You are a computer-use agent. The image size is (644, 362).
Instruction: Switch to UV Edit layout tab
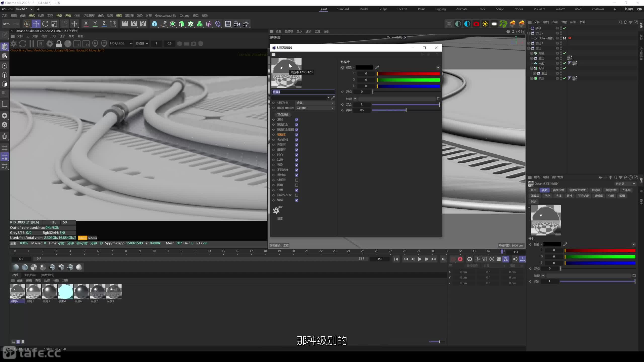click(x=402, y=9)
